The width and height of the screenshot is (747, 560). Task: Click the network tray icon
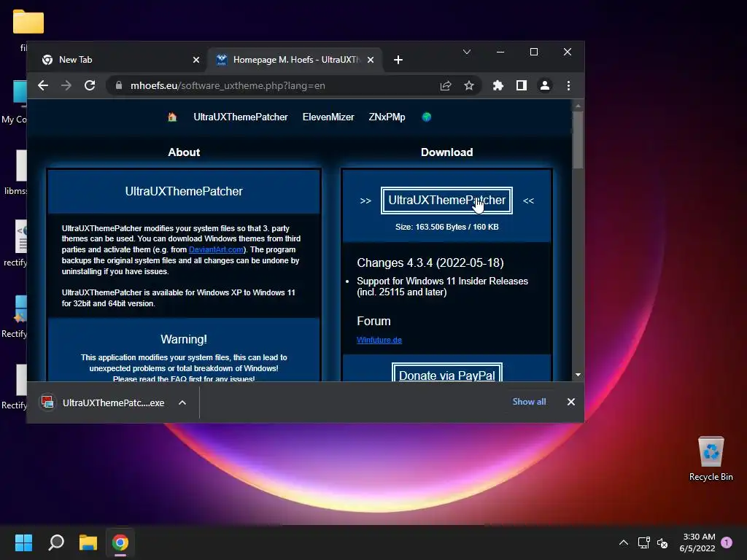point(643,542)
